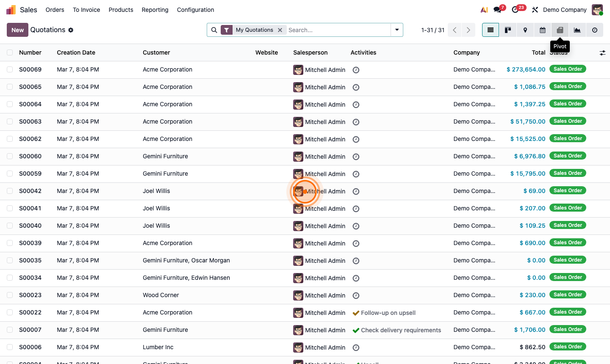610x364 pixels.
Task: Open the Check delivery requirements activity on S00007
Action: [401, 330]
